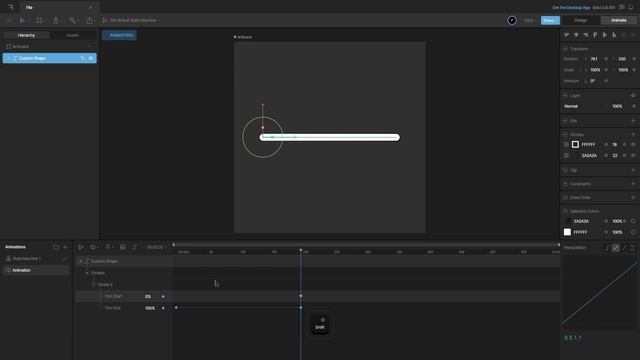Key the Rotation property

pyautogui.click(x=606, y=81)
